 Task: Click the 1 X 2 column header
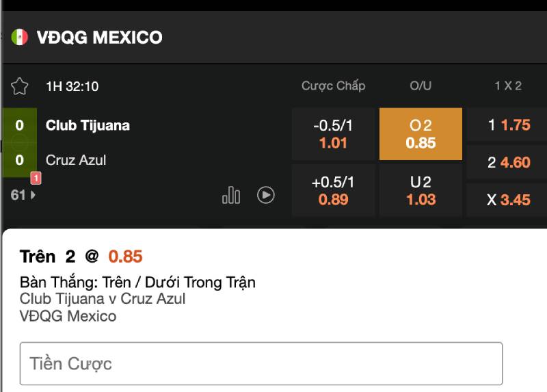tap(508, 86)
